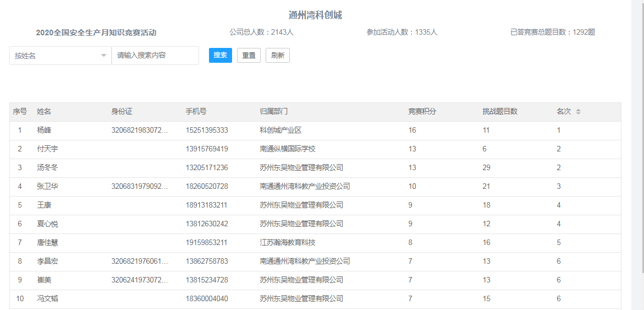Click 汤冬冬's challenge count 29

coord(487,168)
